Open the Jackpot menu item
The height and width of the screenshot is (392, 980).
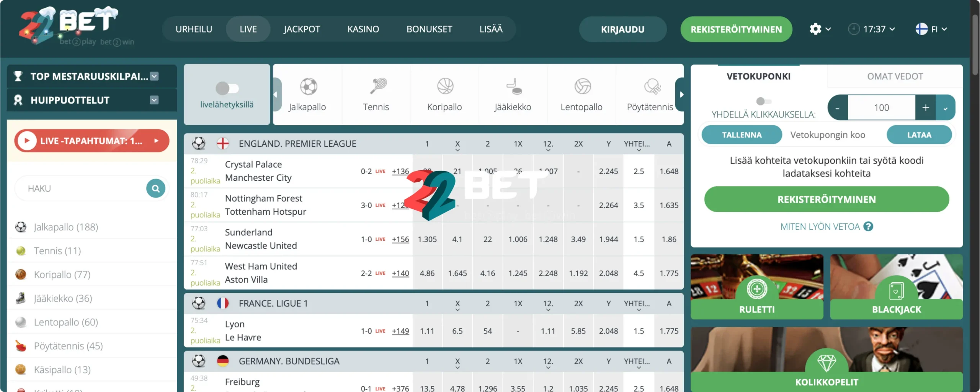(x=302, y=29)
